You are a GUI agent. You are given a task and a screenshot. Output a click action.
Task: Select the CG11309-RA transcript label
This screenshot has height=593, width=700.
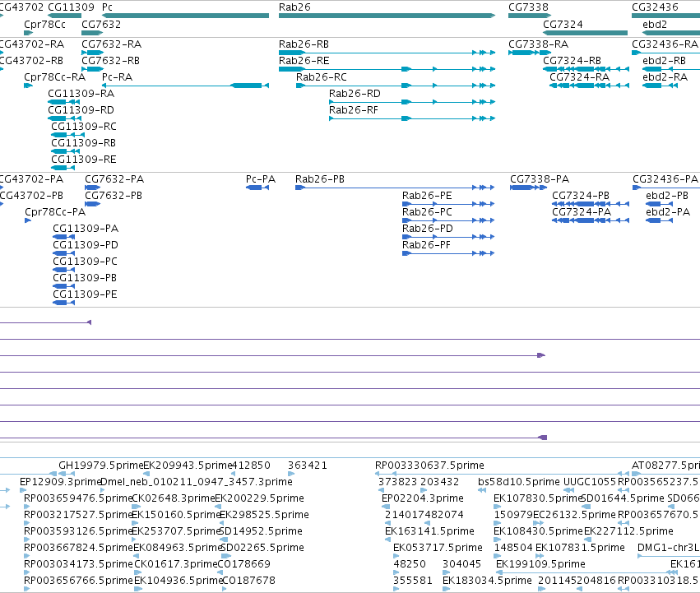(81, 94)
